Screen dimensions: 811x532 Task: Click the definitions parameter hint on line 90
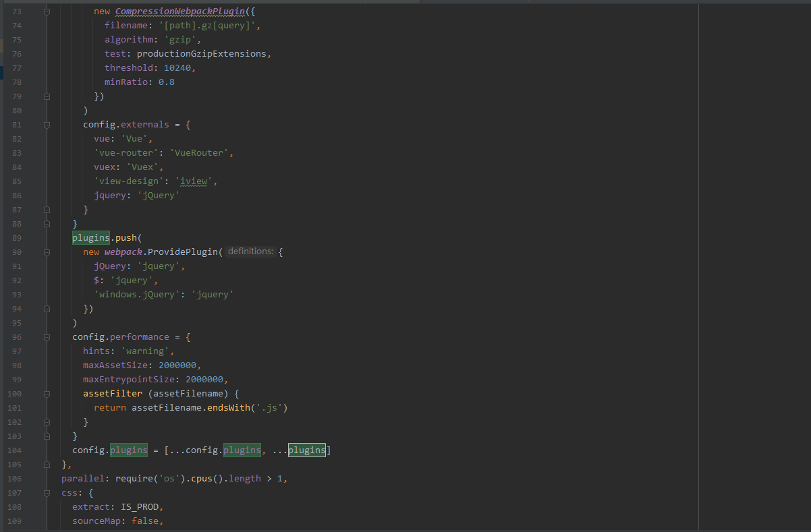coord(250,251)
